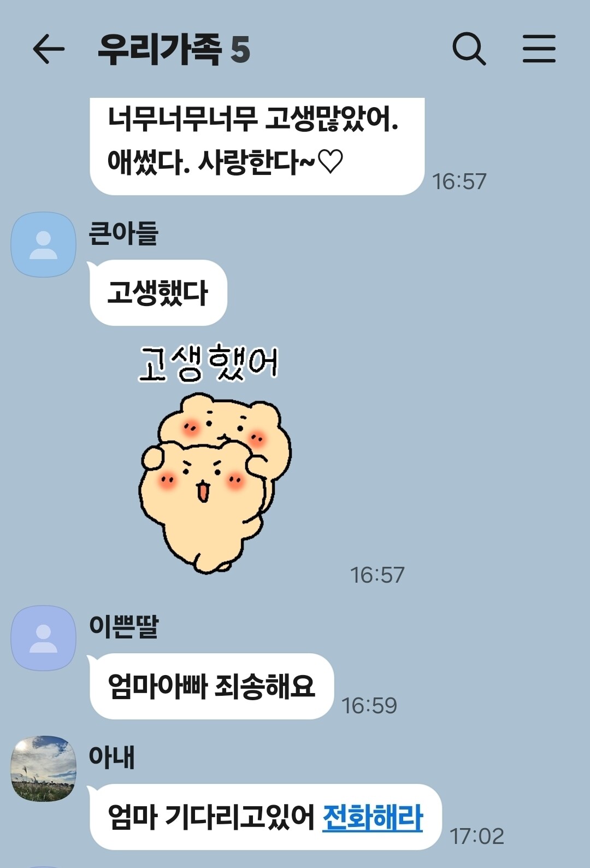Open 이쁜딸 default profile avatar
590x868 pixels.
point(44,638)
